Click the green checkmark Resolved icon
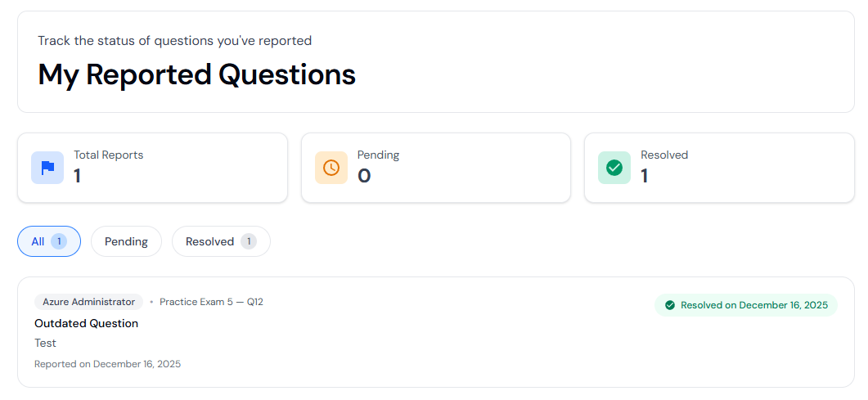This screenshot has height=400, width=868. [x=614, y=168]
